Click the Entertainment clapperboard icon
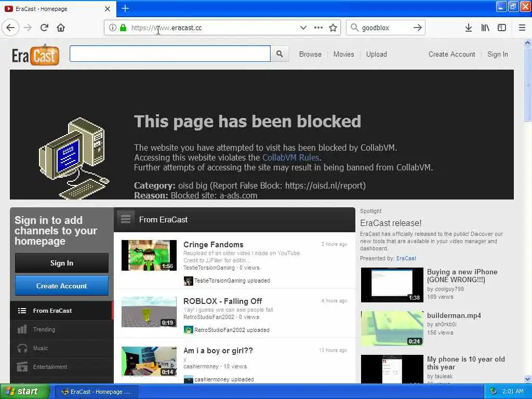Viewport: 532px width, 399px height. (x=22, y=367)
